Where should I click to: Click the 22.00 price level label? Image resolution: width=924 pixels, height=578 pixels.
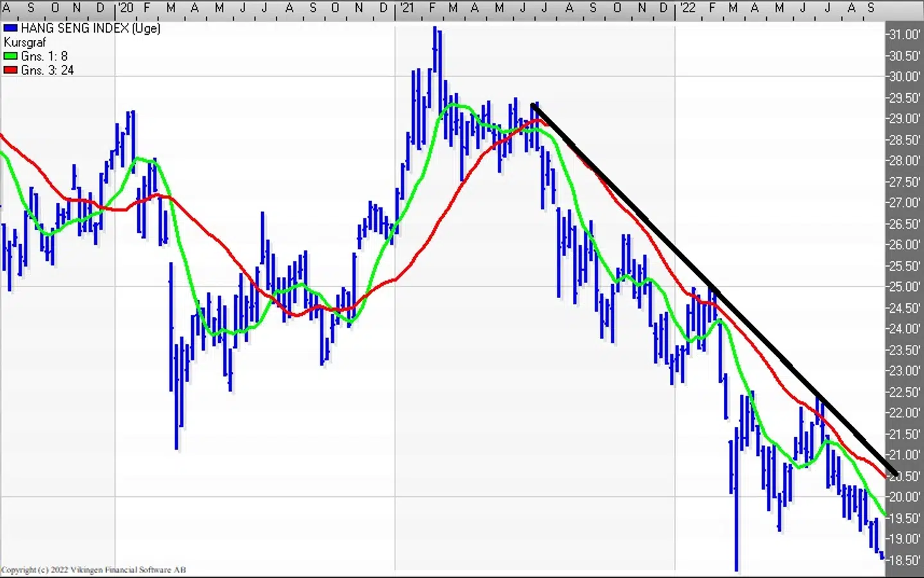point(905,412)
